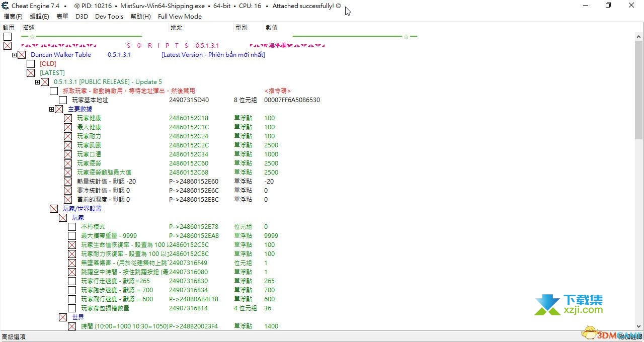Toggle checkbox for address 24860152C68
Image resolution: width=644 pixels, height=342 pixels.
pyautogui.click(x=68, y=173)
